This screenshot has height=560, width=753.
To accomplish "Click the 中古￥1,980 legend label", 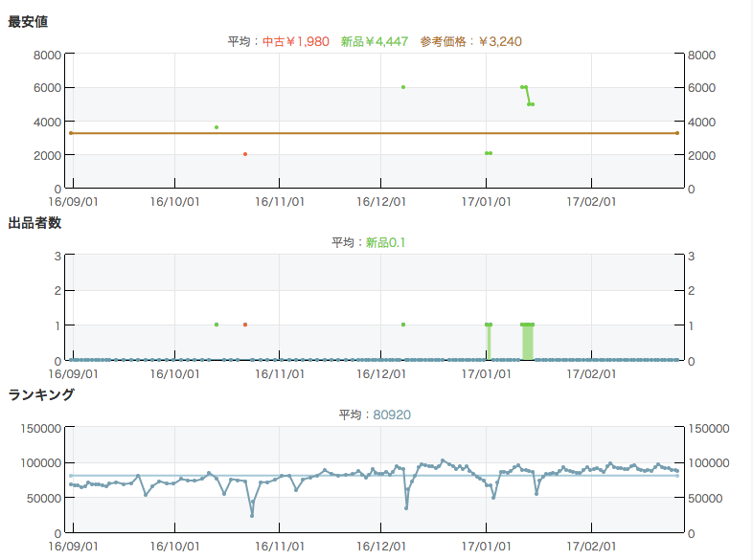I will click(x=297, y=41).
